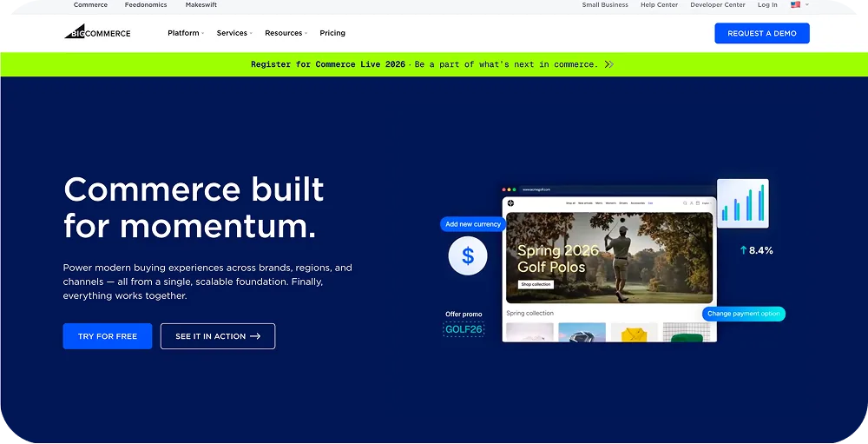Visit the Small Business page

[x=604, y=5]
